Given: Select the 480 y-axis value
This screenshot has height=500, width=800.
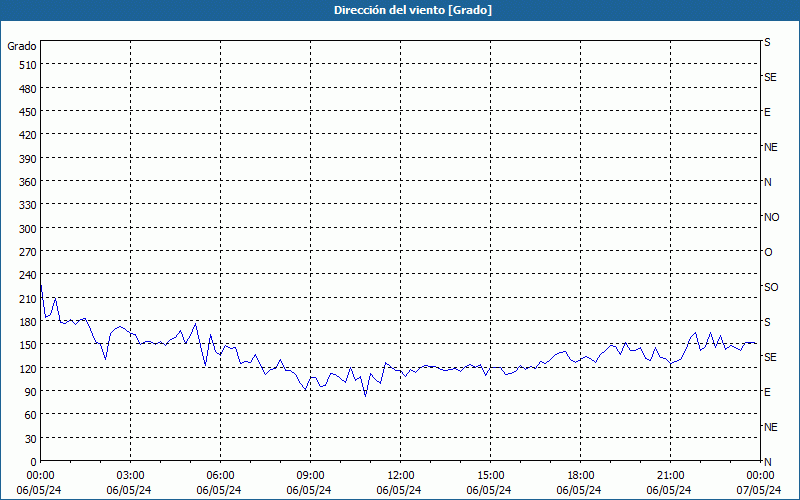Looking at the screenshot, I should pos(28,89).
